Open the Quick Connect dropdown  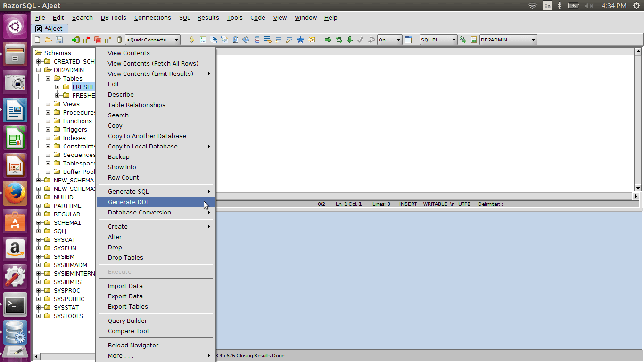153,40
